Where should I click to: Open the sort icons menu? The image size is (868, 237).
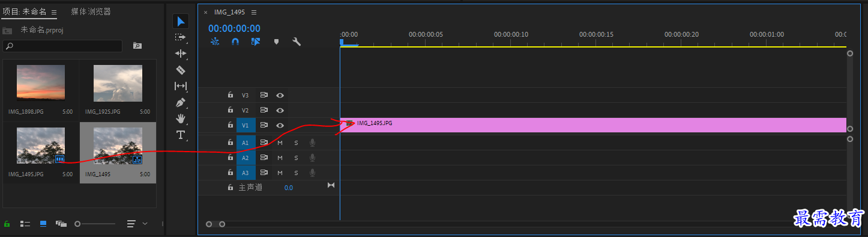coord(131,224)
